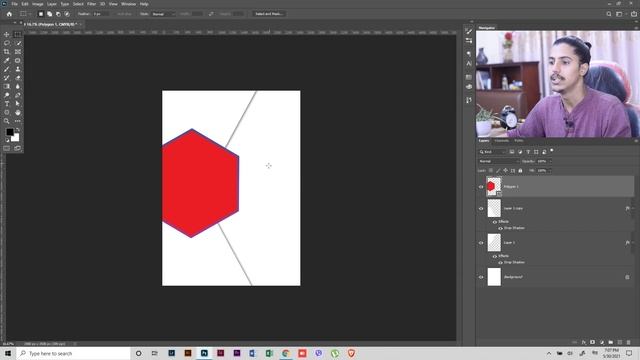Select the Shape tool in toolbar
Screen dimensions: 640x360
(x=7, y=112)
